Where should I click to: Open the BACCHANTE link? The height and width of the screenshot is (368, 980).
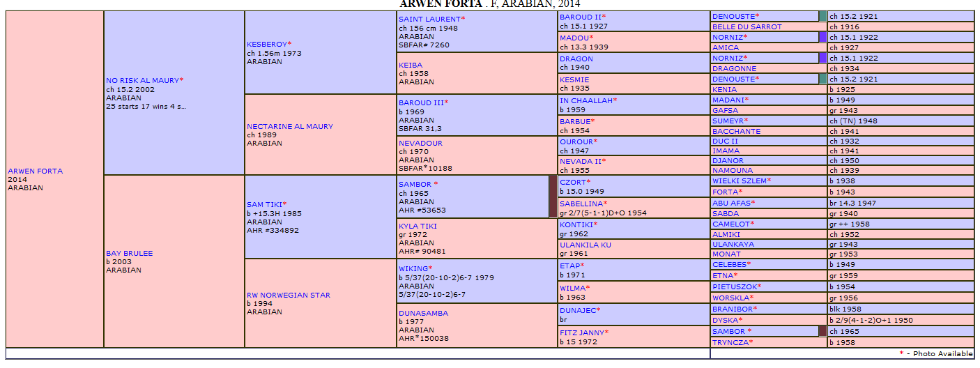(x=736, y=132)
